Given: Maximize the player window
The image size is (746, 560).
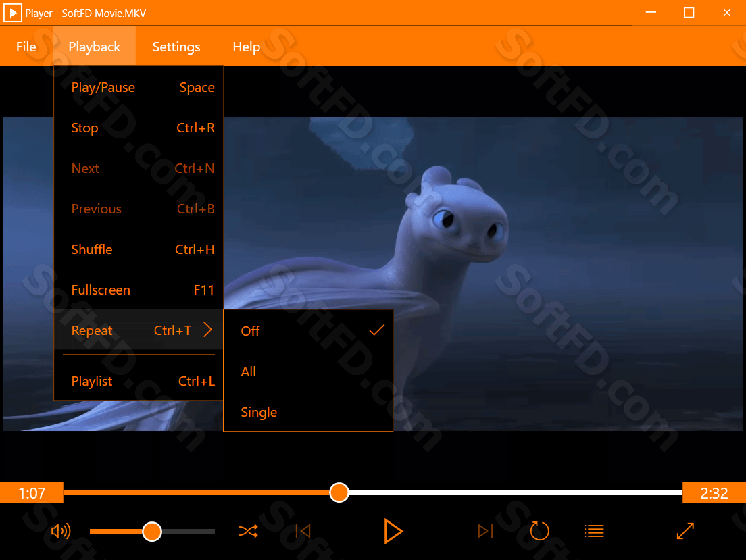Looking at the screenshot, I should pos(689,13).
